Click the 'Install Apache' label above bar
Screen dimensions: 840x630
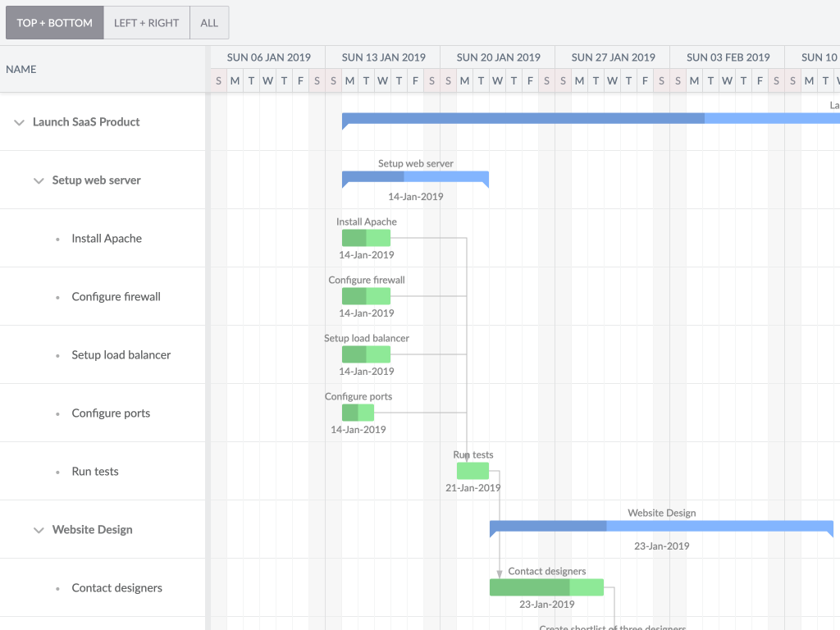coord(367,221)
